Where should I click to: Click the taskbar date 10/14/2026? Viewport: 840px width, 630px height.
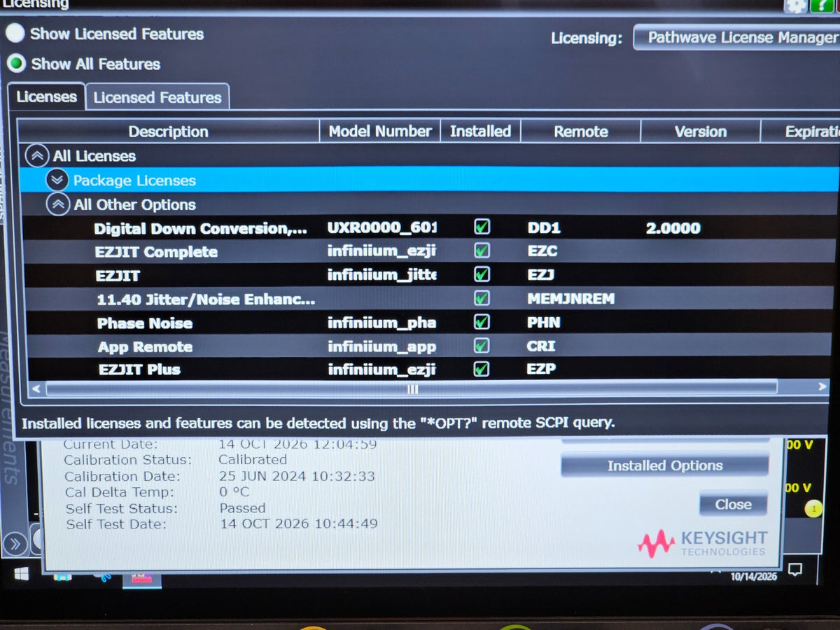click(754, 577)
